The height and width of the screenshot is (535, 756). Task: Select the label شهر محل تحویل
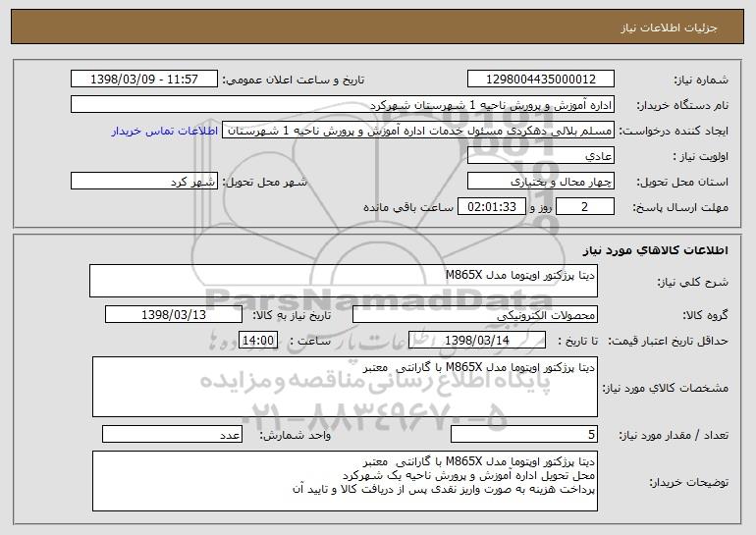(x=264, y=182)
